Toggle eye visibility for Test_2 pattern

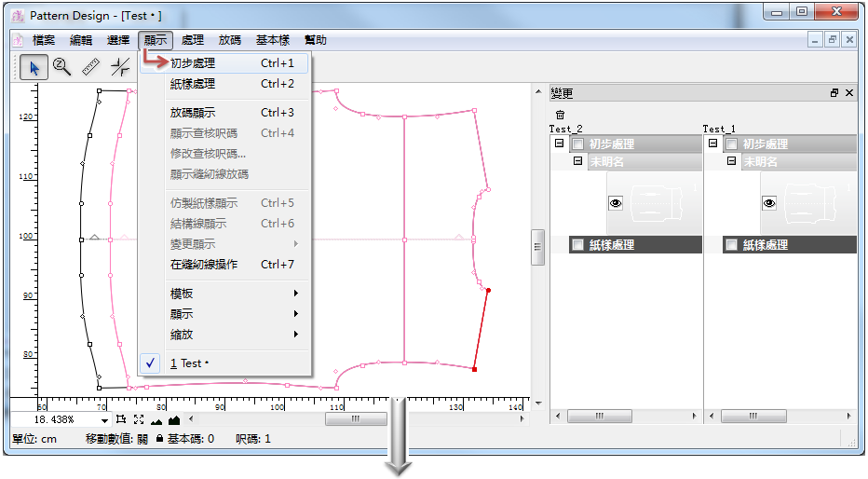tap(615, 202)
